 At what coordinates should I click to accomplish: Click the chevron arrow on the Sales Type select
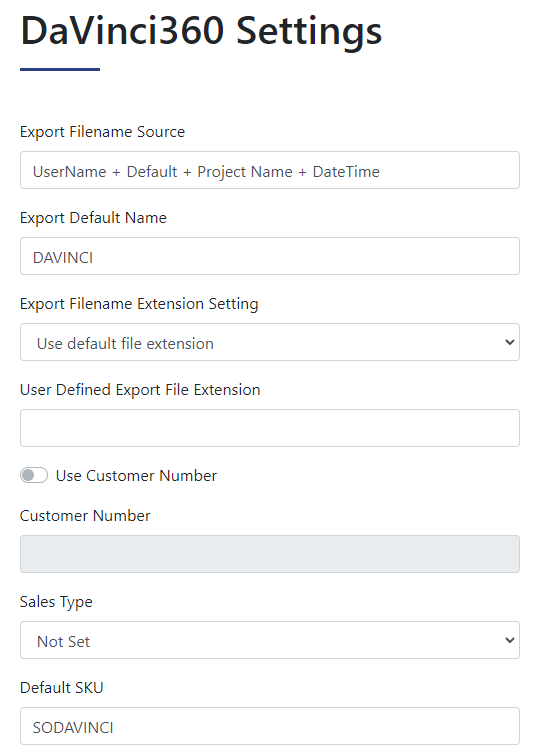coord(509,640)
